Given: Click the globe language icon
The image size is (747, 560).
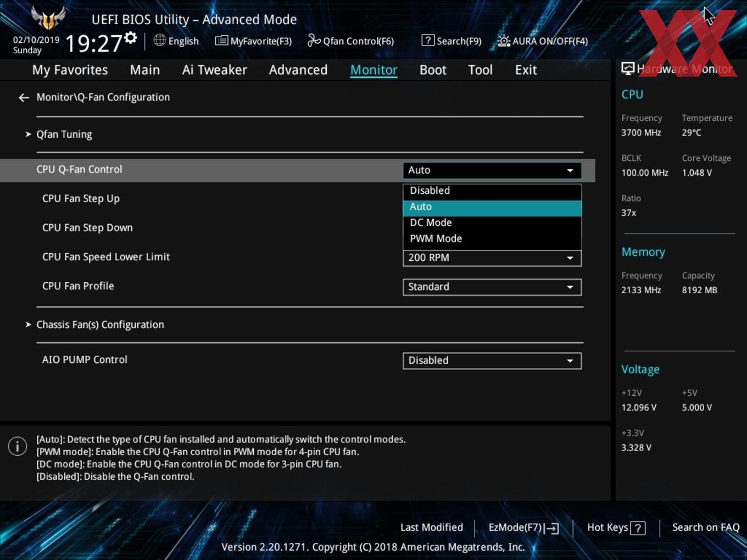Looking at the screenshot, I should 159,40.
